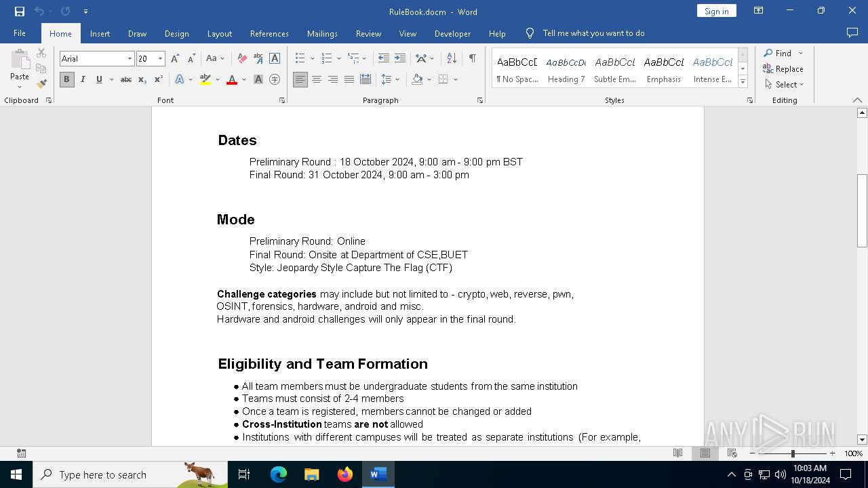Copy selection with the Copy icon
The height and width of the screenshot is (488, 868).
pyautogui.click(x=41, y=68)
